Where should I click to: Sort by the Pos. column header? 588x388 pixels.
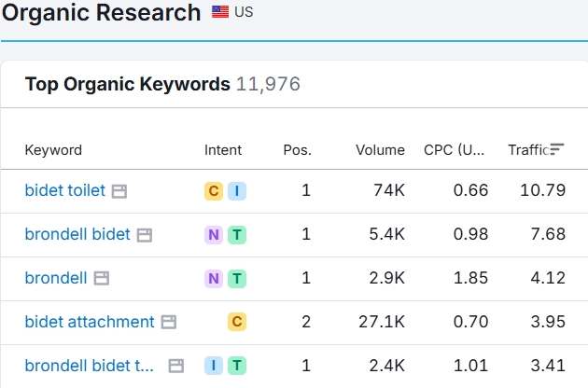pos(297,150)
